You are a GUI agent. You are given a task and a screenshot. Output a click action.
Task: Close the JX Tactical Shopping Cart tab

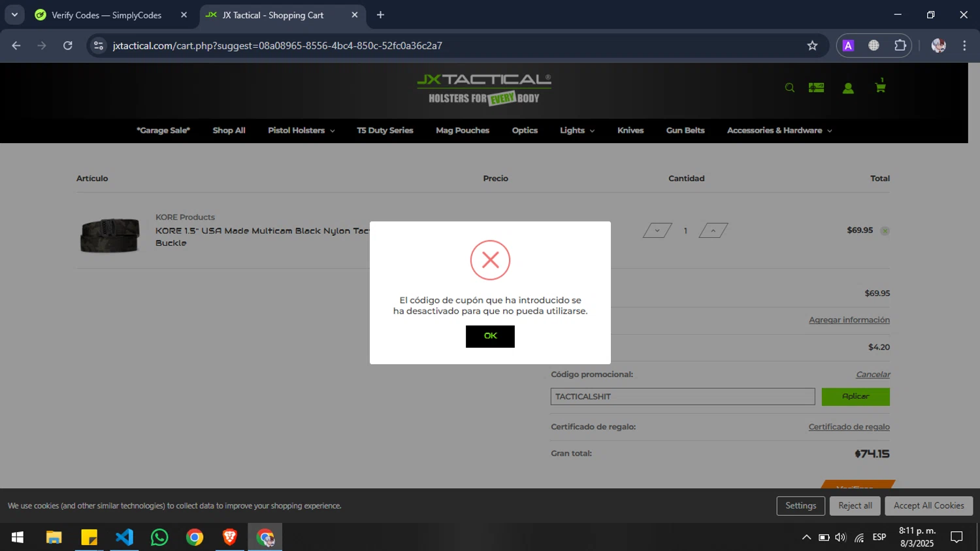(x=355, y=15)
